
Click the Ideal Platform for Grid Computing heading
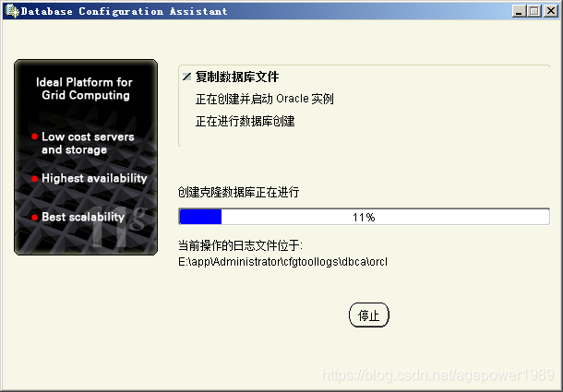[x=84, y=89]
